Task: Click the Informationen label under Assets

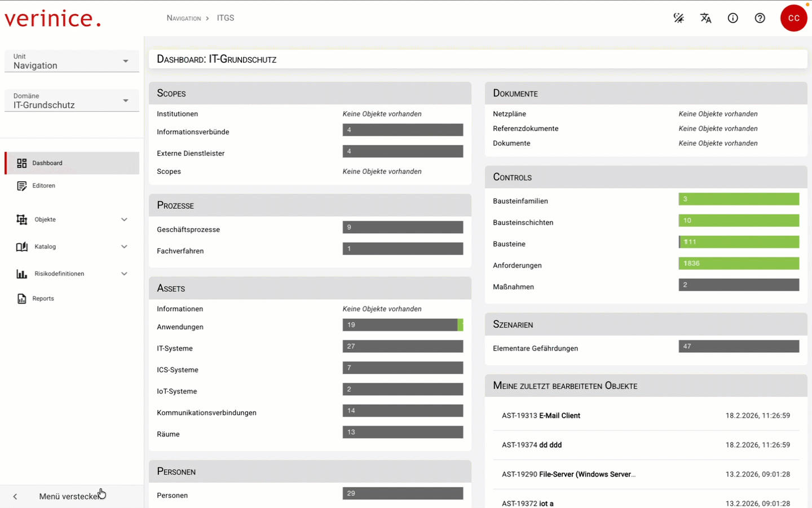Action: [x=180, y=309]
